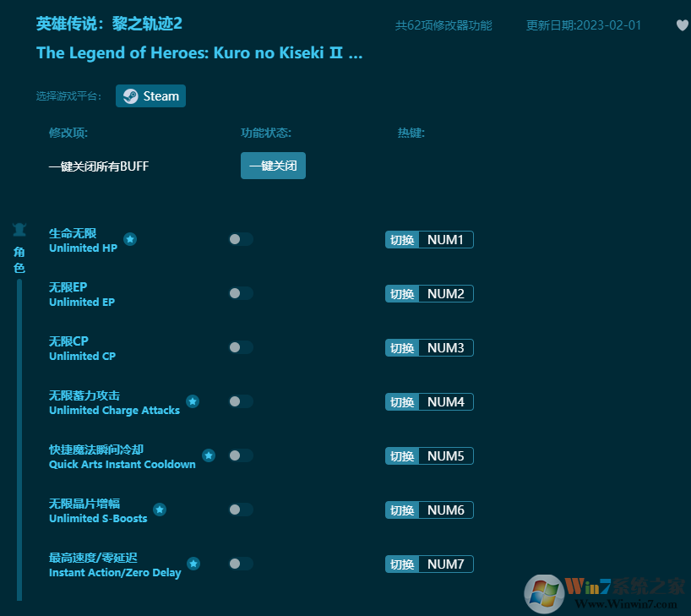Viewport: 691px width, 616px height.
Task: Click the NUM1 hotkey field
Action: tap(446, 240)
